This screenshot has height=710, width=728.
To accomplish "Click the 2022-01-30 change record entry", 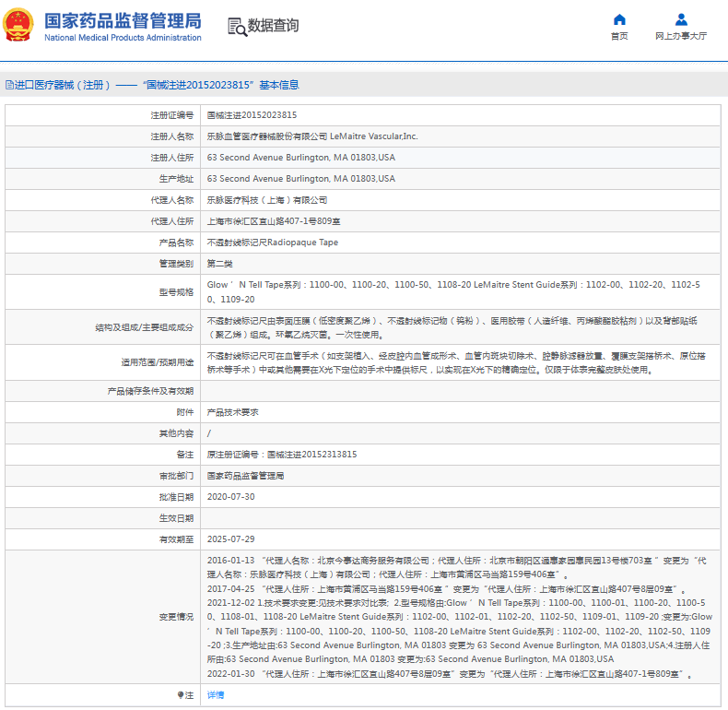I will click(451, 674).
